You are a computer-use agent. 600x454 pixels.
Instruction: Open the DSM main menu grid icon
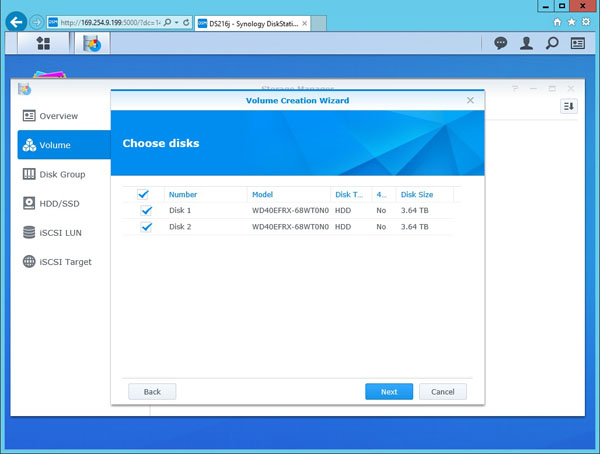43,43
